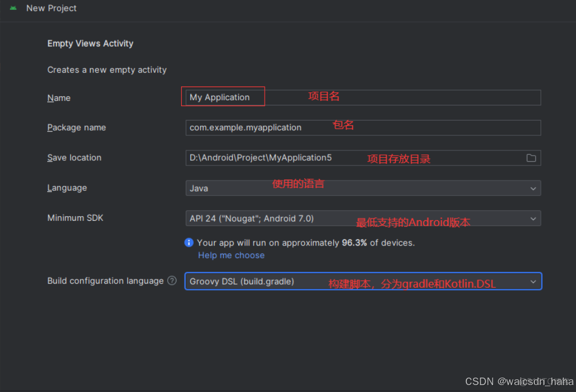Image resolution: width=576 pixels, height=392 pixels.
Task: Open the Minimum SDK dropdown
Action: click(x=363, y=218)
